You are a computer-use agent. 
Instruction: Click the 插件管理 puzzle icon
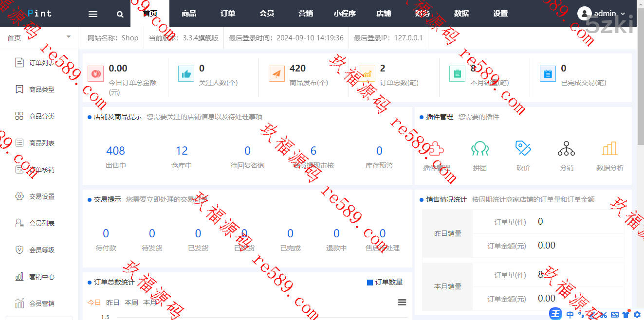pos(436,149)
